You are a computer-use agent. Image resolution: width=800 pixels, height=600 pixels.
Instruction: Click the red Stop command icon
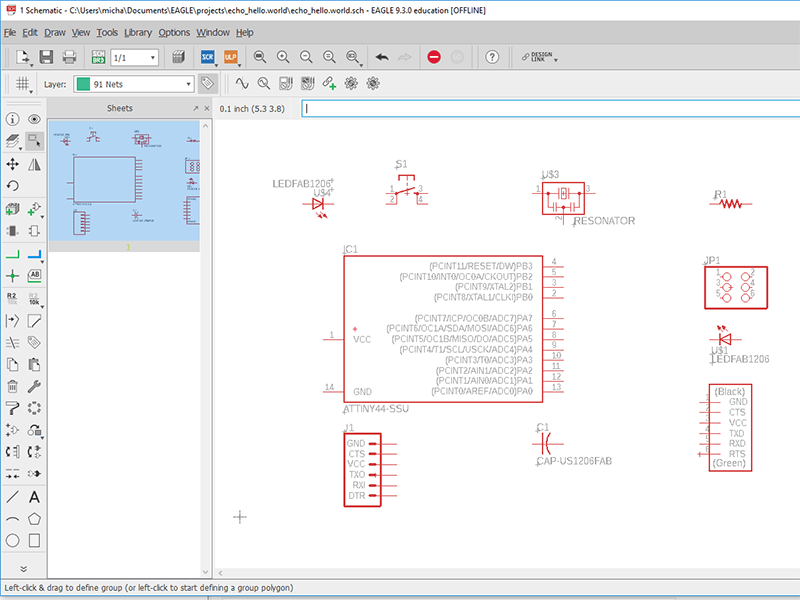(434, 57)
